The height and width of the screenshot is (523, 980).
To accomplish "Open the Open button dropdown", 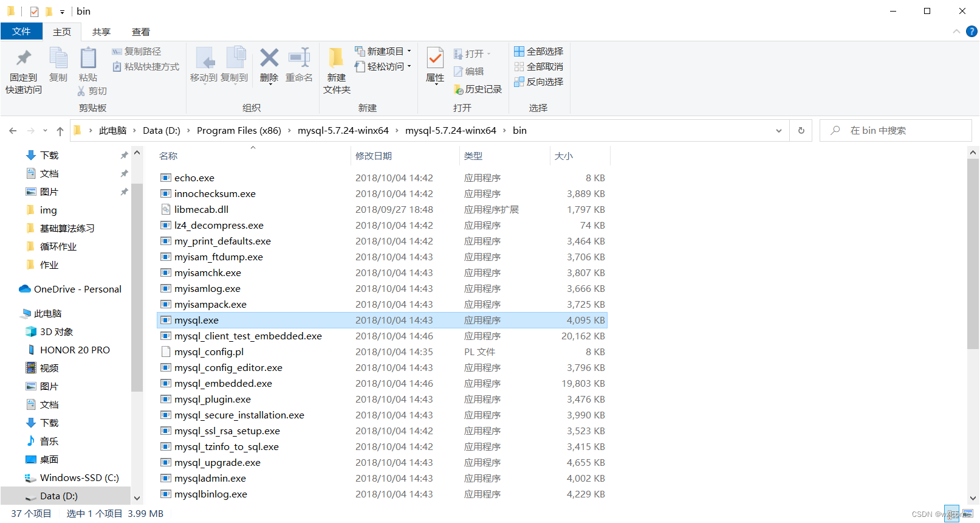I will [x=488, y=54].
